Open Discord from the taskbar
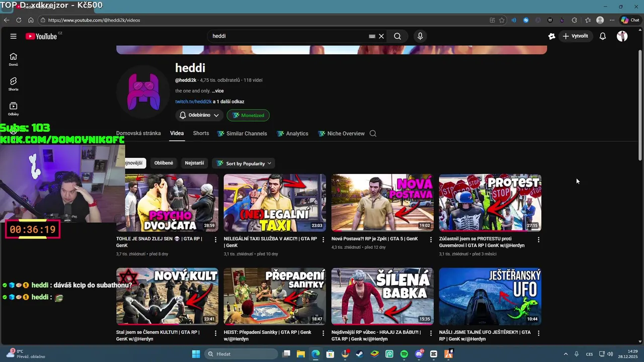The image size is (644, 362). [x=419, y=354]
